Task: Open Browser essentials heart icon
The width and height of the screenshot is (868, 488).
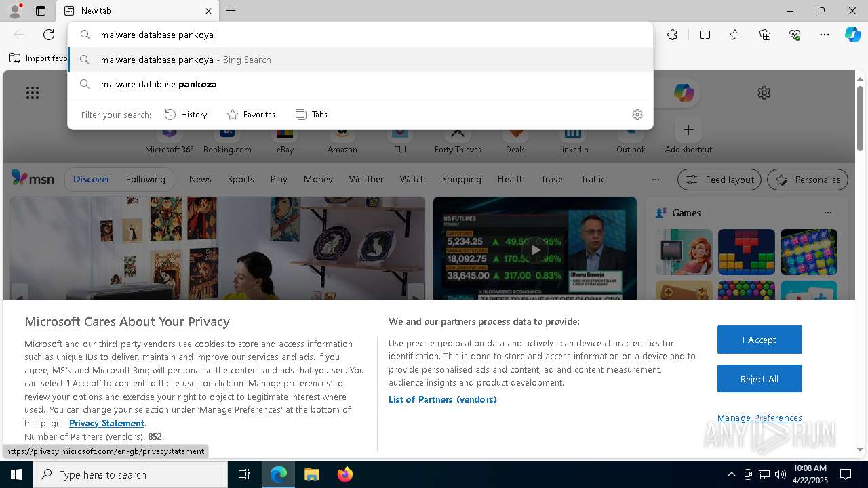Action: (x=795, y=35)
